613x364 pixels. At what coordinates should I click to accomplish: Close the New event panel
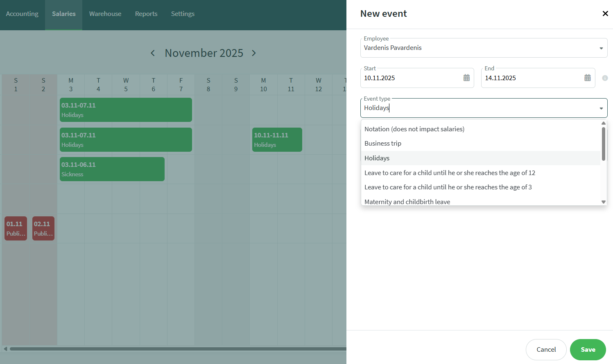[605, 13]
